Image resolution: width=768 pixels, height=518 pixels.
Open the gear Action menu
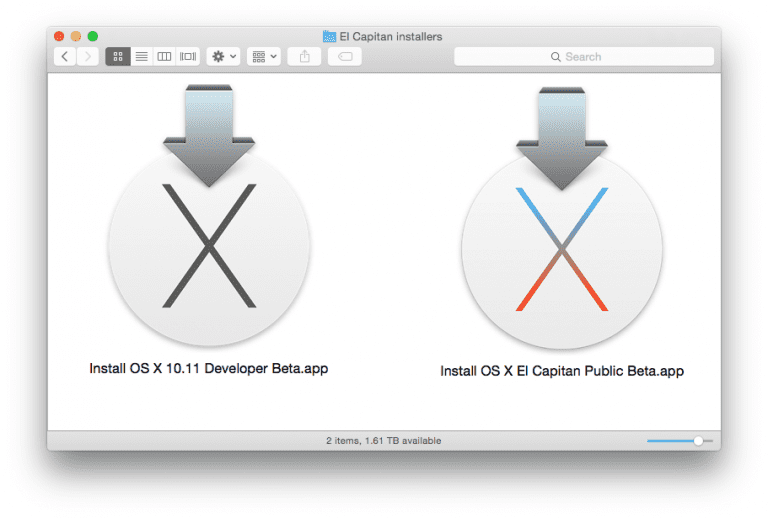coord(223,57)
